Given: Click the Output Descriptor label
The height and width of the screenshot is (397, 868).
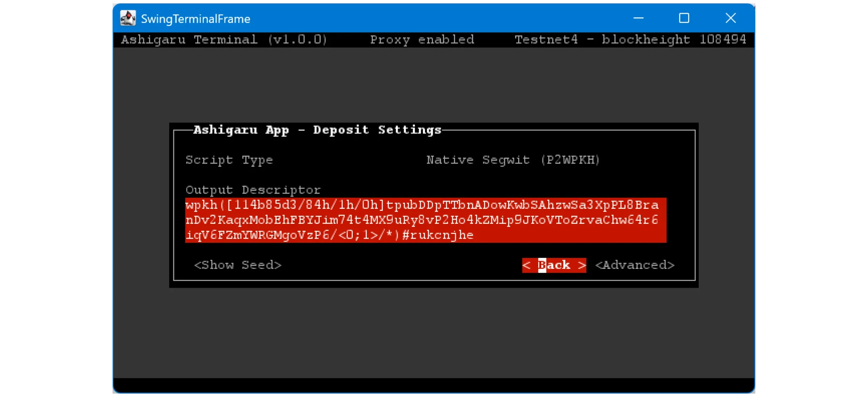Looking at the screenshot, I should (x=253, y=190).
